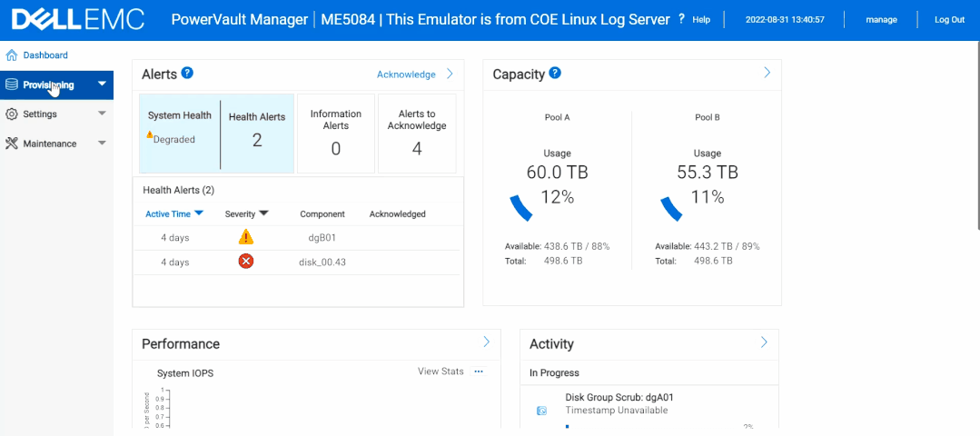Open the Alerts panel arrow
This screenshot has height=436, width=980.
(x=450, y=74)
